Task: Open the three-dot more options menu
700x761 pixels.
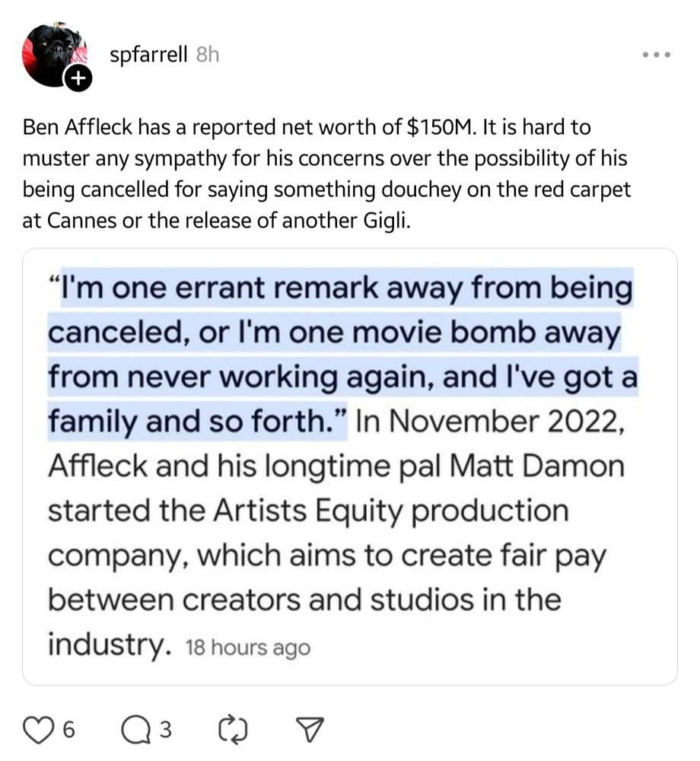Action: (x=656, y=55)
